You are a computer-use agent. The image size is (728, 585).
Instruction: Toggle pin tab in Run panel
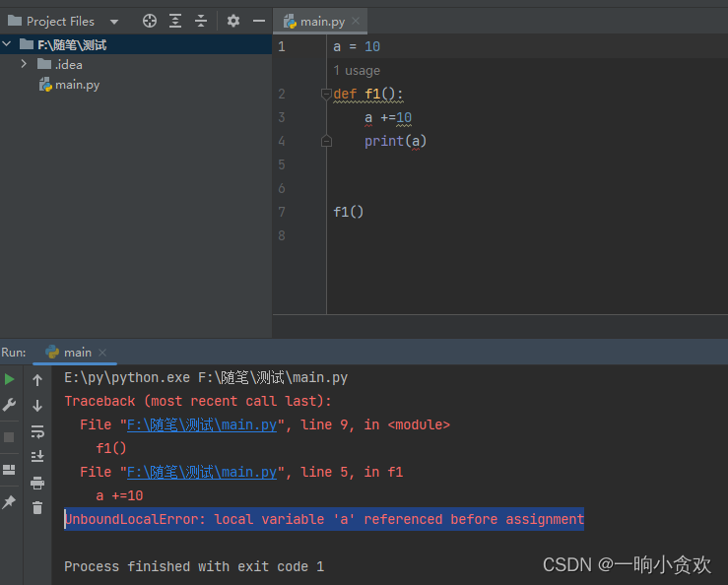click(10, 502)
